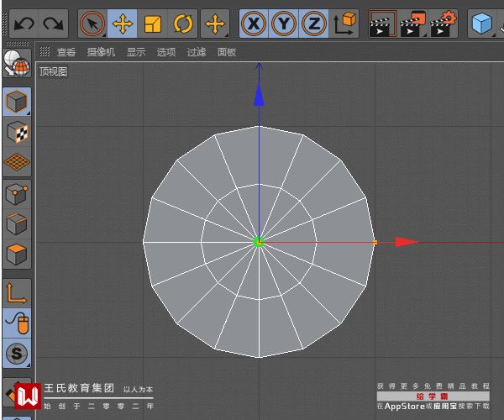Switch to Polygons mode
Viewport: 504px width, 420px height.
(x=17, y=255)
